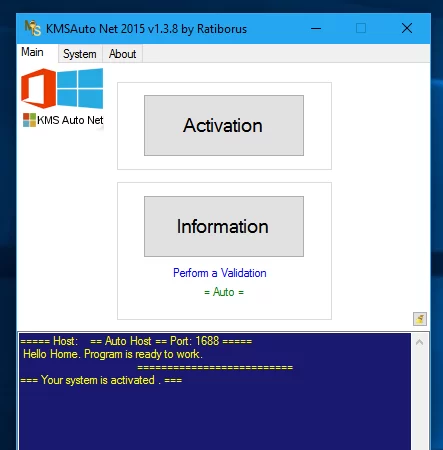Click the small four-color Microsoft flag icon
The width and height of the screenshot is (443, 450).
(29, 120)
